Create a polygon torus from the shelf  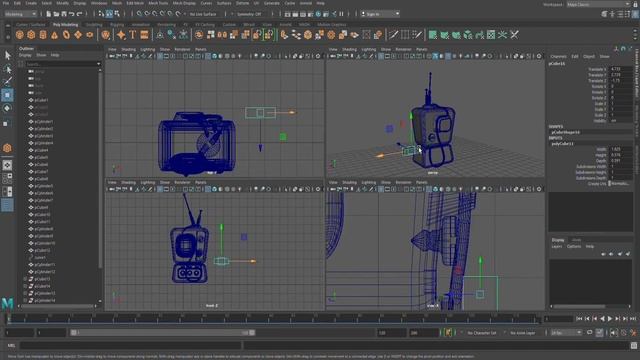pyautogui.click(x=66, y=35)
